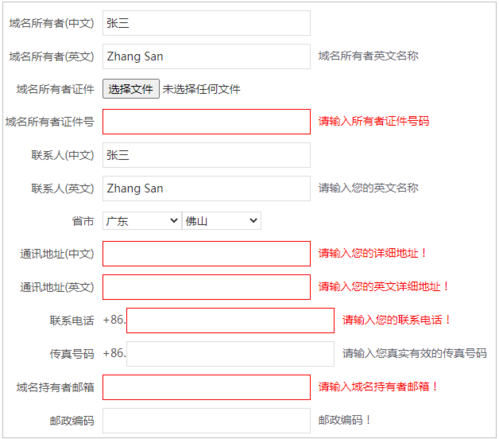Focus the 通讯地址(英文) address field
Image resolution: width=499 pixels, height=439 pixels.
point(206,287)
